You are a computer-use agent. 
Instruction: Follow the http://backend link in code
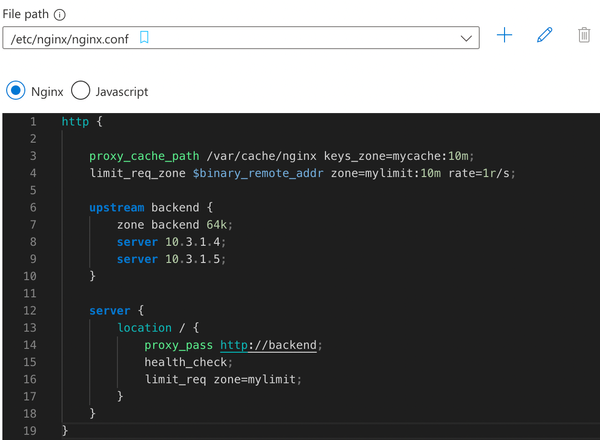[268, 345]
